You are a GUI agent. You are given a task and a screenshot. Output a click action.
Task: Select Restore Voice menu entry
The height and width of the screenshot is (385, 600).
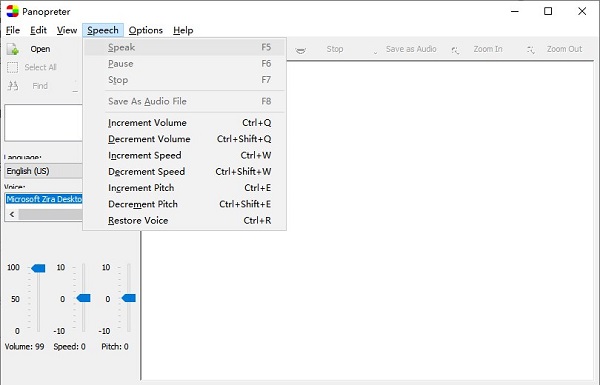pyautogui.click(x=184, y=220)
